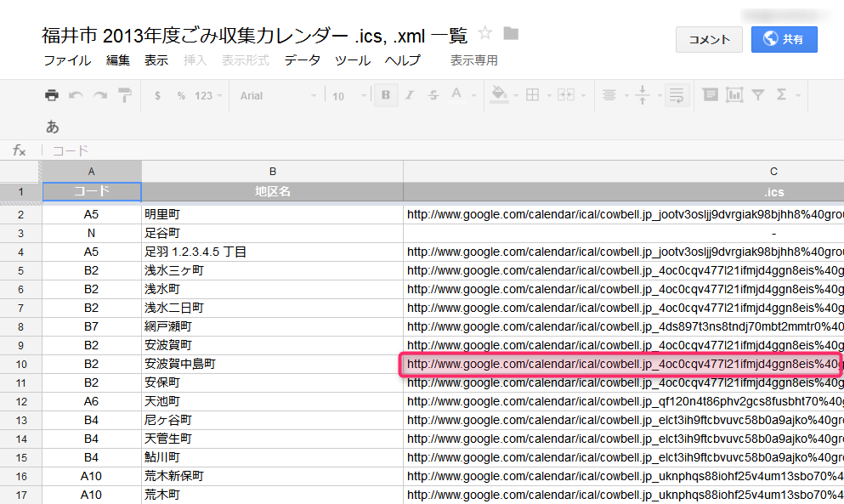
Task: Toggle strikethrough formatting
Action: pyautogui.click(x=433, y=95)
